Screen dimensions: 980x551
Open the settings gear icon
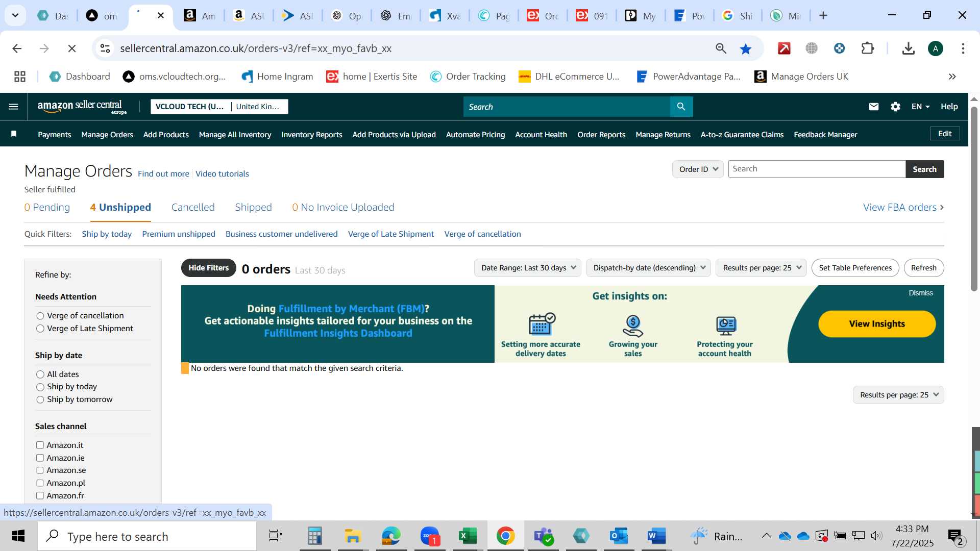[x=895, y=107]
